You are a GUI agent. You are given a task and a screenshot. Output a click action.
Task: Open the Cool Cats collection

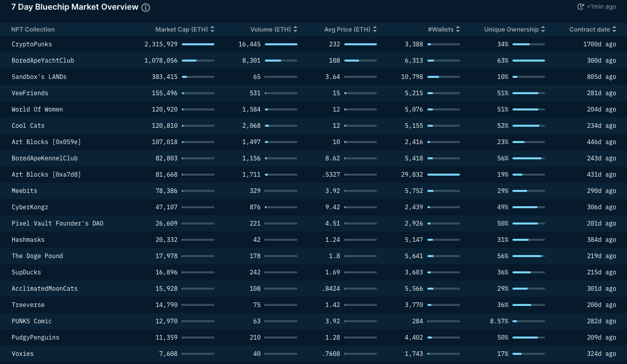28,126
